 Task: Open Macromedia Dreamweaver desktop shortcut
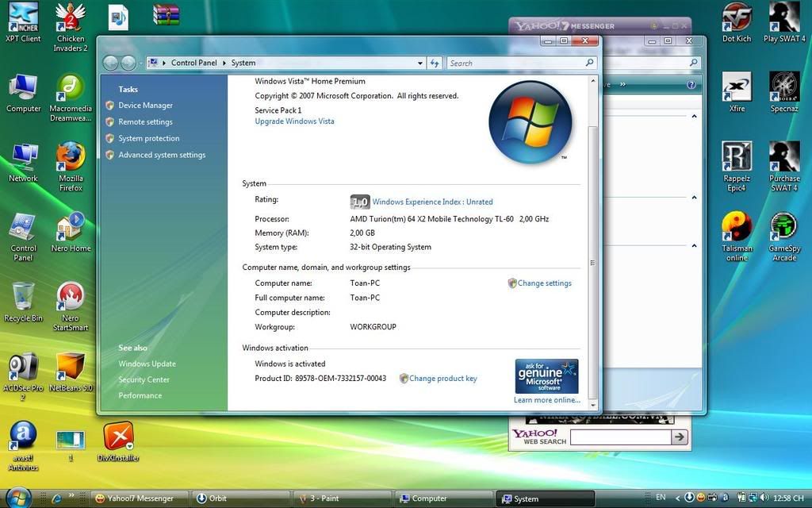(x=71, y=98)
